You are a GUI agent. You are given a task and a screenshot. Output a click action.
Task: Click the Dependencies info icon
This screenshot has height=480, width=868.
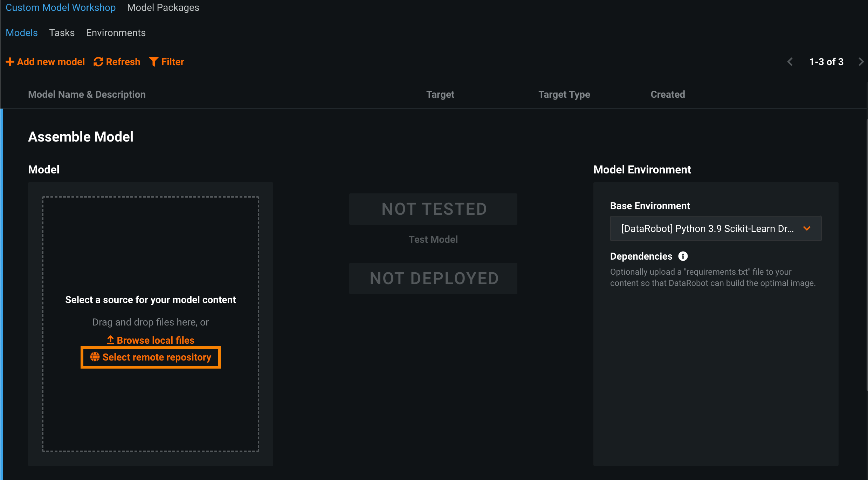click(683, 256)
